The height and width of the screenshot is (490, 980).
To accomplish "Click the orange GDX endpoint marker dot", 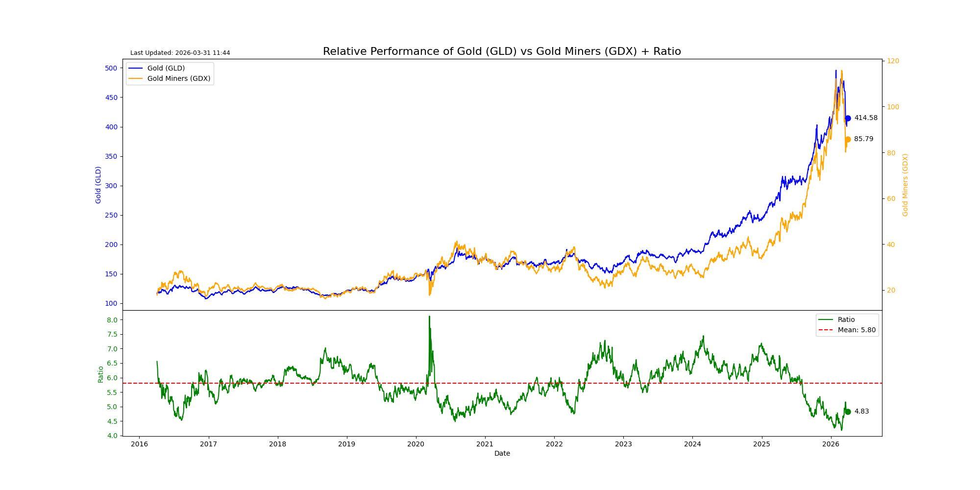I will click(848, 139).
